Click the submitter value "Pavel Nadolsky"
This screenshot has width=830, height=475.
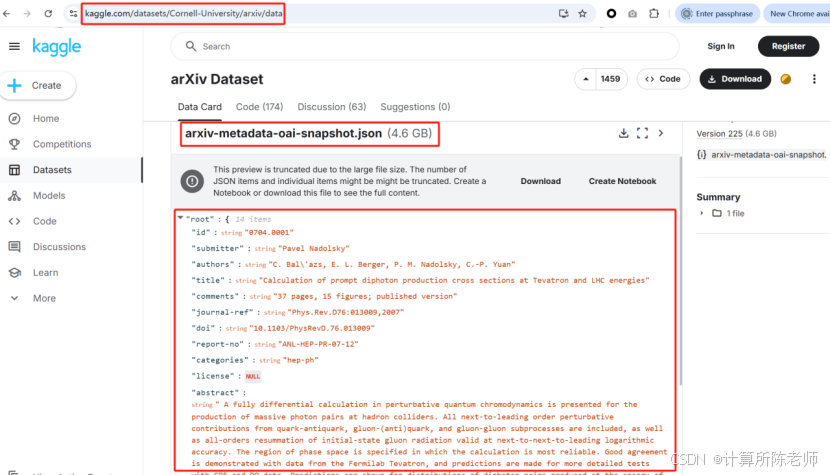(313, 248)
